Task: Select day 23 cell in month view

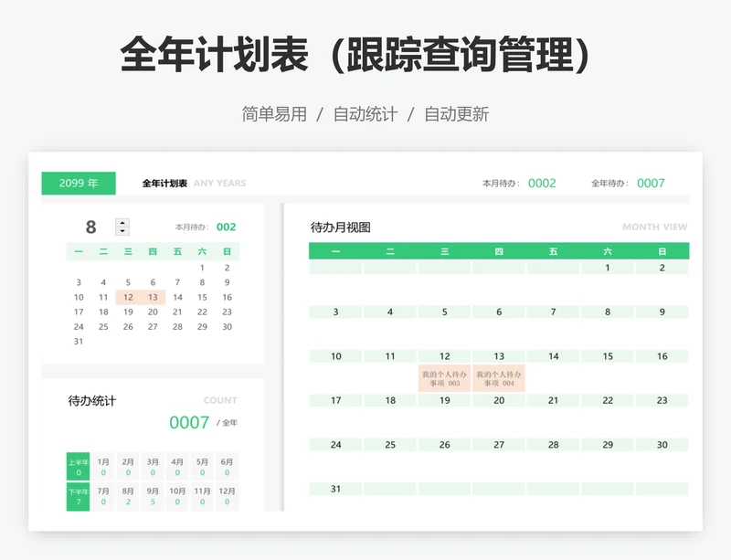Action: coord(662,400)
